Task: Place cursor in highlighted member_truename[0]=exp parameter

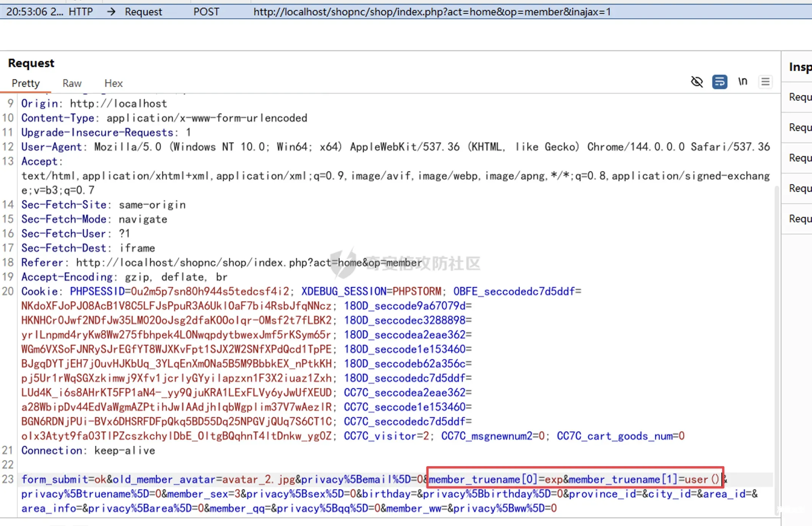Action: coord(495,479)
